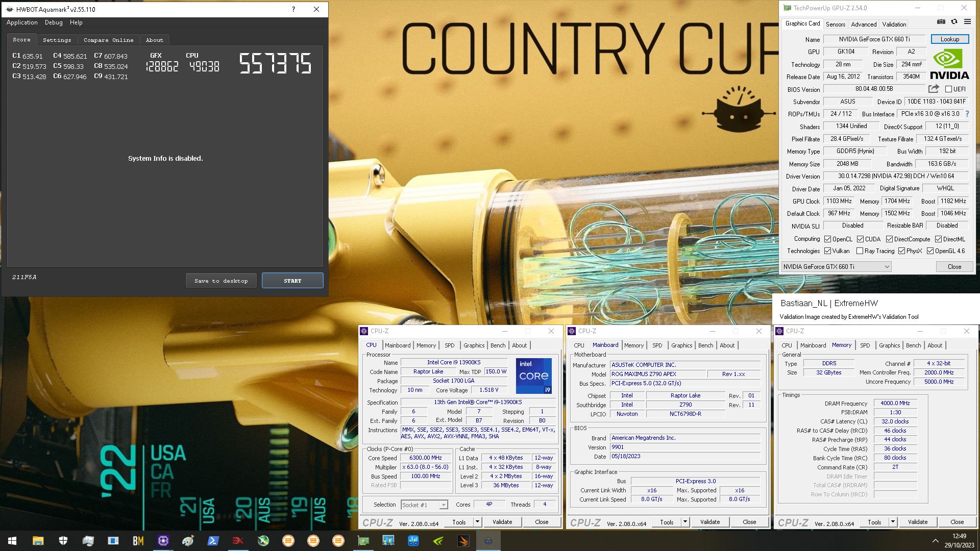
Task: Open the Paint palette taskbar icon
Action: click(x=188, y=541)
